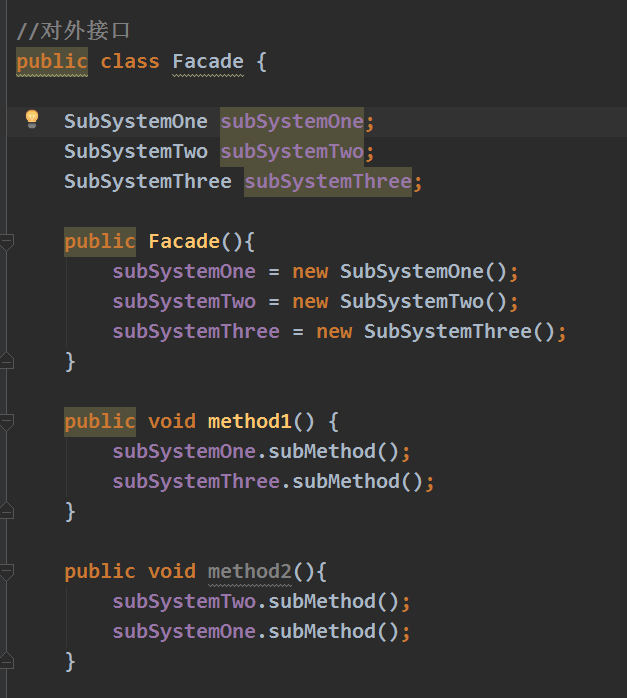Click subSystemOne in the constructor assignment
The width and height of the screenshot is (627, 698).
(x=184, y=272)
